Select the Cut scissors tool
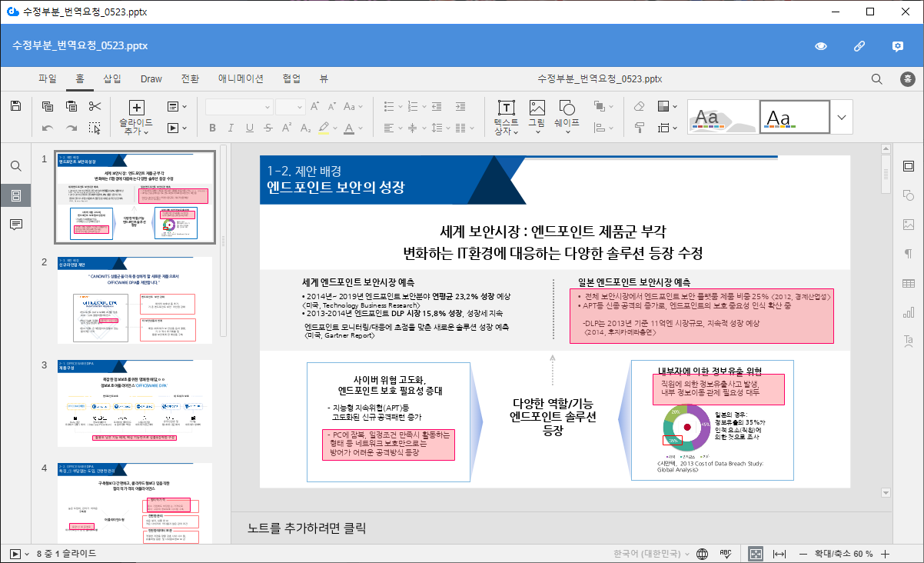924x563 pixels. pos(95,106)
